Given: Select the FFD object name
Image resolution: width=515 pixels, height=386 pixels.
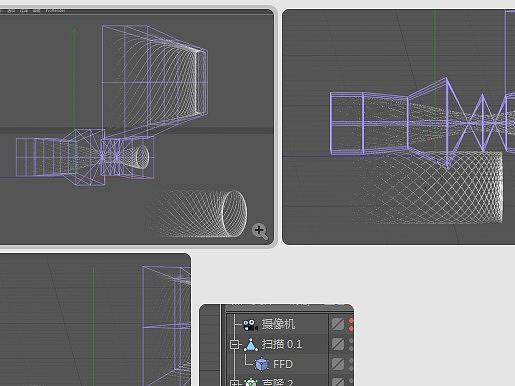Looking at the screenshot, I should (283, 364).
